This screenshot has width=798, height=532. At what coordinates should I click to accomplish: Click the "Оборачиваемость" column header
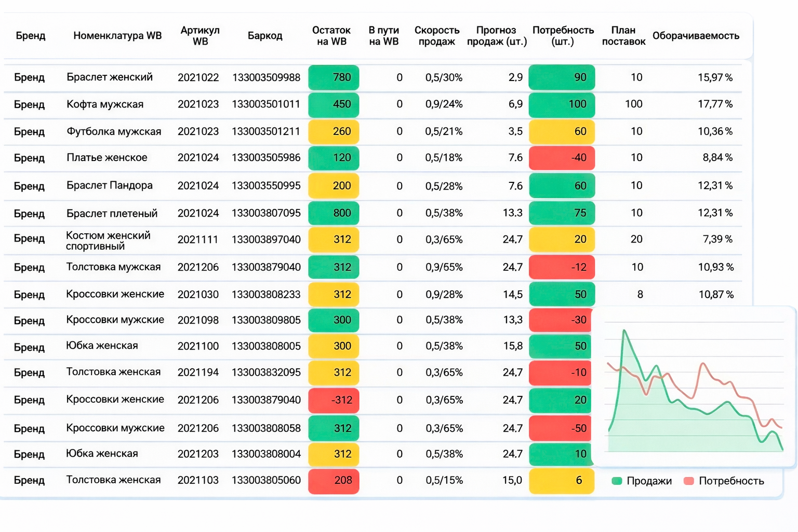pyautogui.click(x=696, y=36)
